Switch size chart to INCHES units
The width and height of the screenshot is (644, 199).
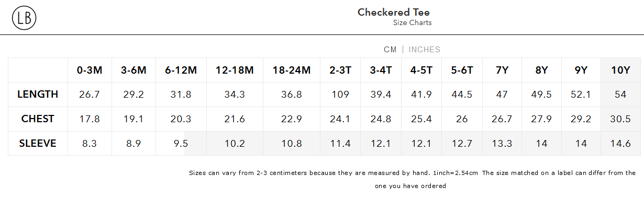pos(425,50)
